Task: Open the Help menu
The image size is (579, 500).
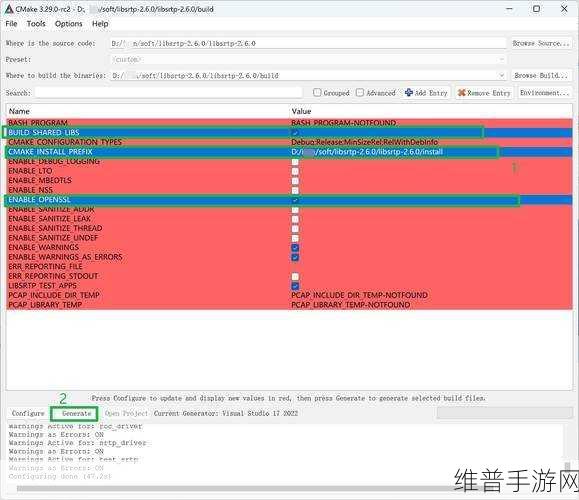Action: pyautogui.click(x=100, y=24)
